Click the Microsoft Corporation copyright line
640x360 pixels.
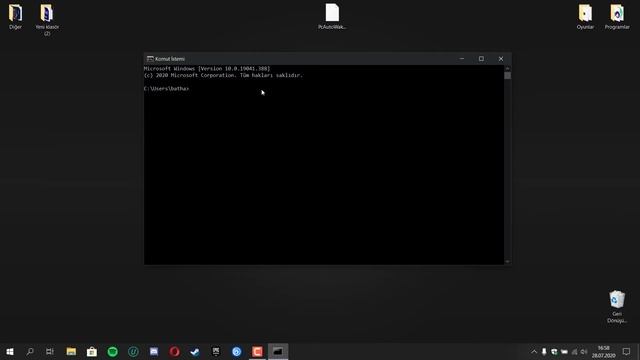point(223,75)
